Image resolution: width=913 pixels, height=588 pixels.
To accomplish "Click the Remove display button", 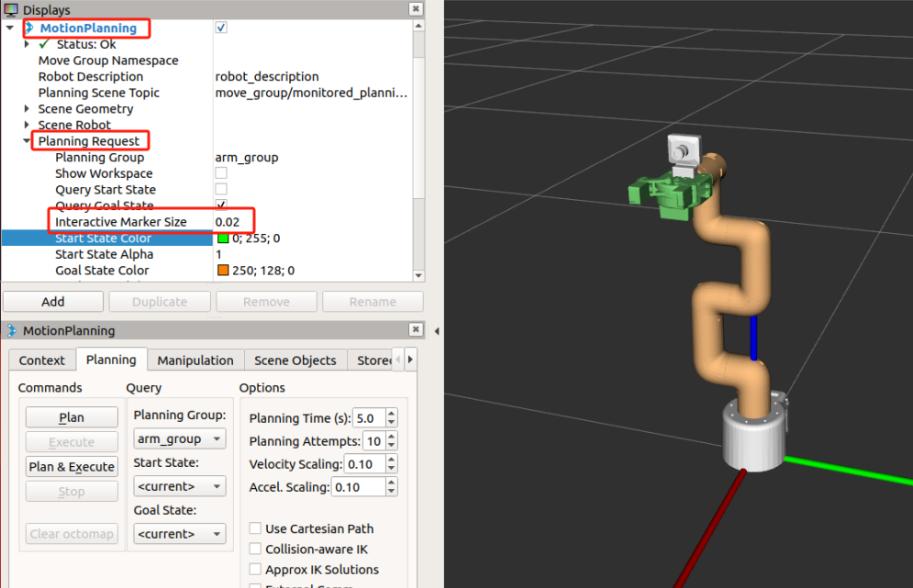I will coord(266,302).
